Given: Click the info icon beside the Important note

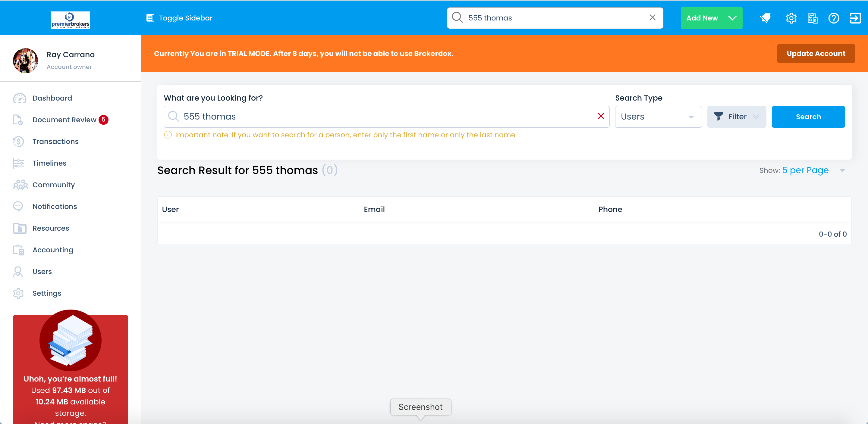Looking at the screenshot, I should coord(168,135).
